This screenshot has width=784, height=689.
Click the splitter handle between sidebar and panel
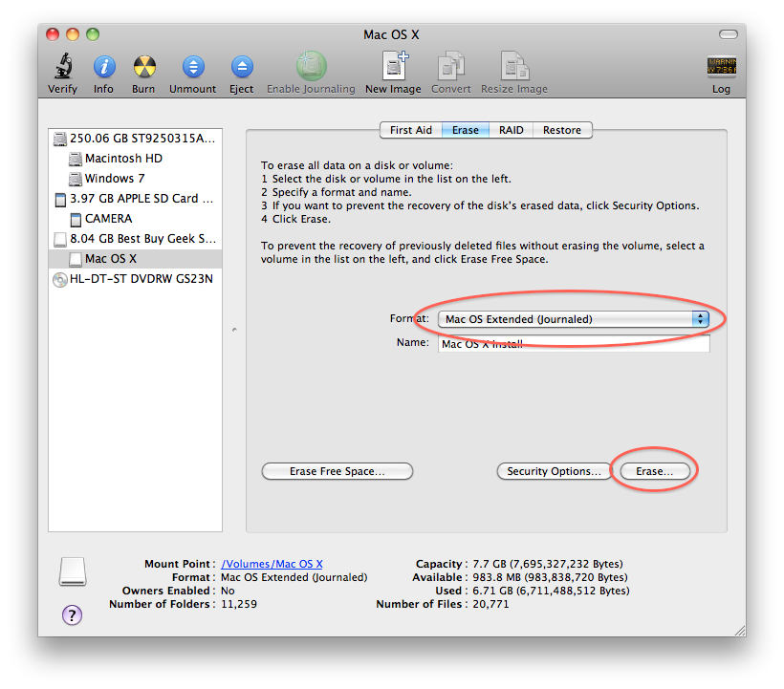tap(234, 330)
